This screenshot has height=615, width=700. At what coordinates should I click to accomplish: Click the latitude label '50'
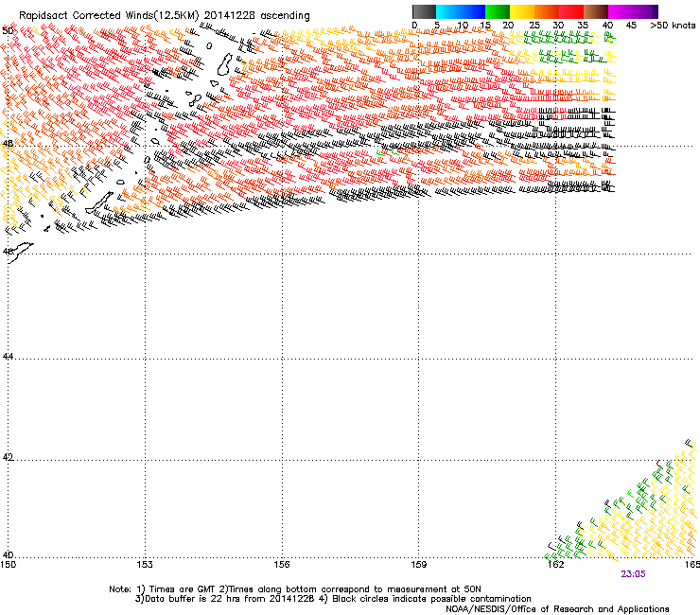pos(8,31)
